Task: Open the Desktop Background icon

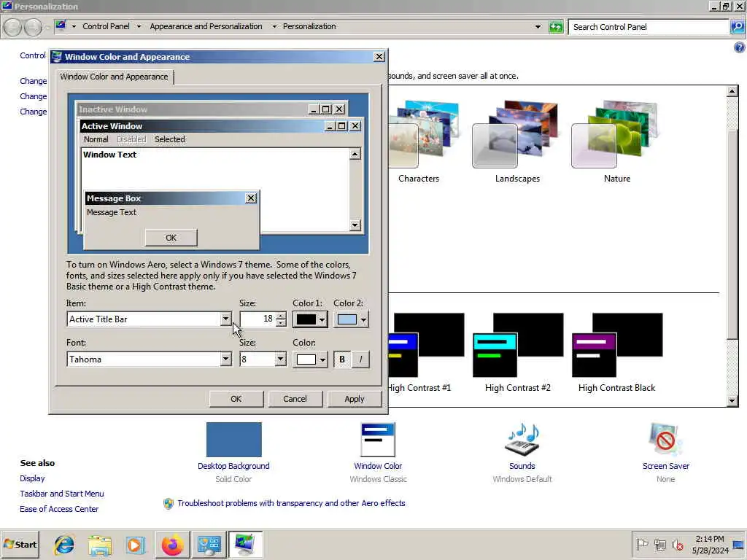Action: [x=233, y=440]
